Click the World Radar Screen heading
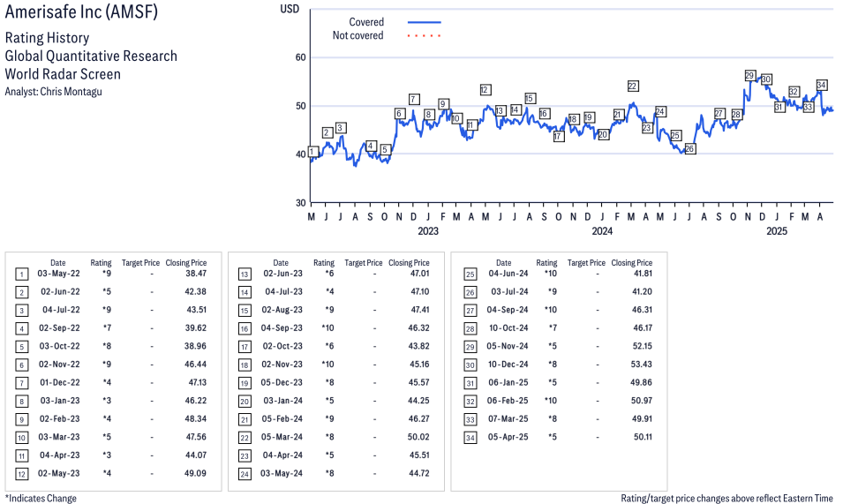This screenshot has width=843, height=504. coord(63,74)
